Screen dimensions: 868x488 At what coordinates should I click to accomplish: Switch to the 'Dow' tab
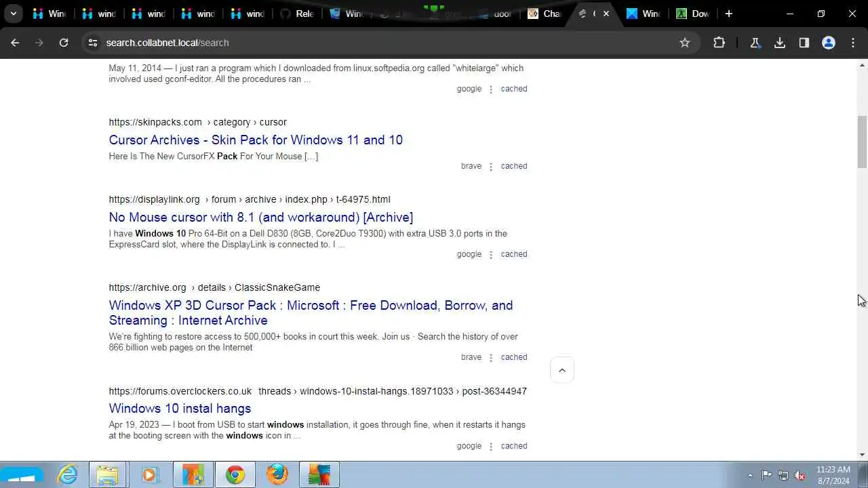[x=693, y=14]
